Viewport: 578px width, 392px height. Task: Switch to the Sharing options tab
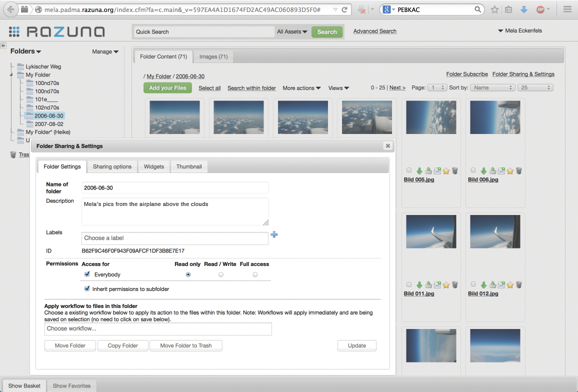tap(112, 166)
